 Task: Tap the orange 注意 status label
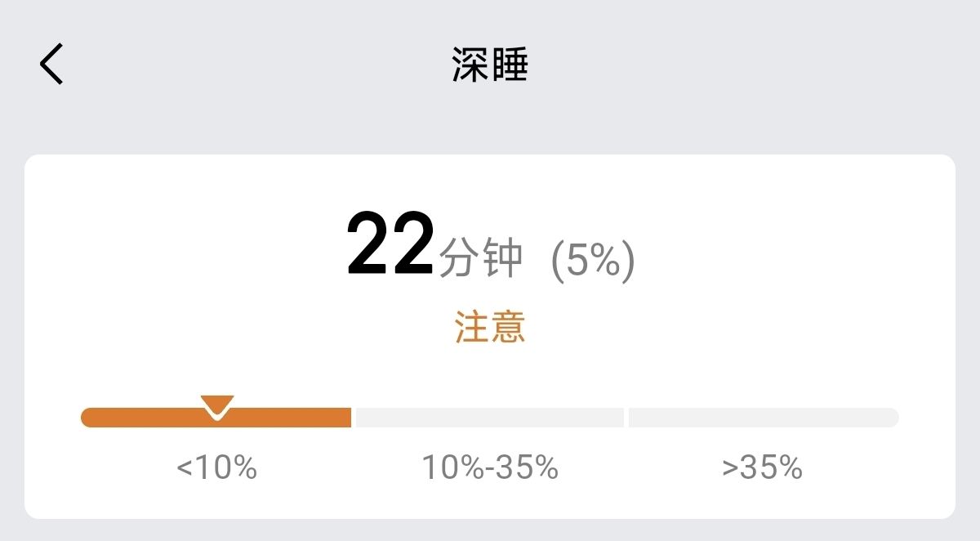click(x=490, y=327)
